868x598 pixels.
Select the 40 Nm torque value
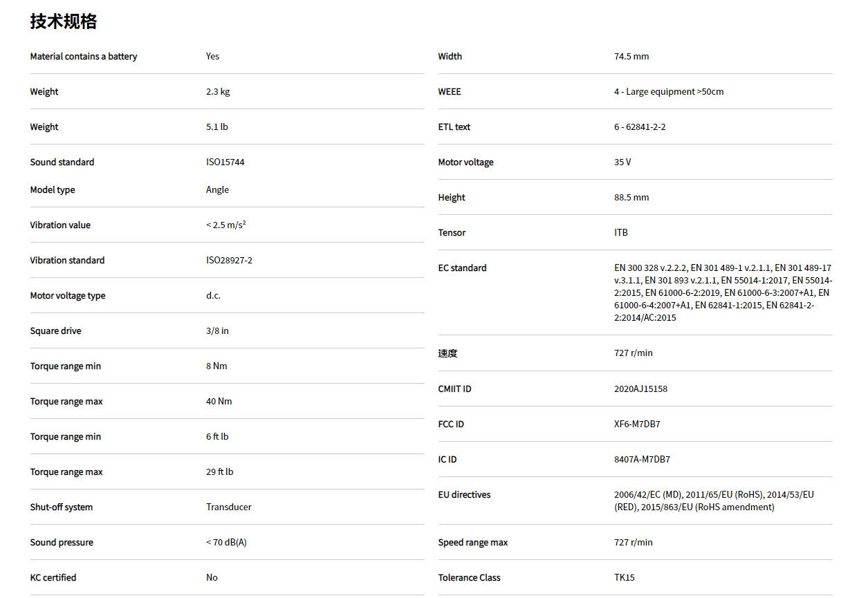[x=219, y=402]
